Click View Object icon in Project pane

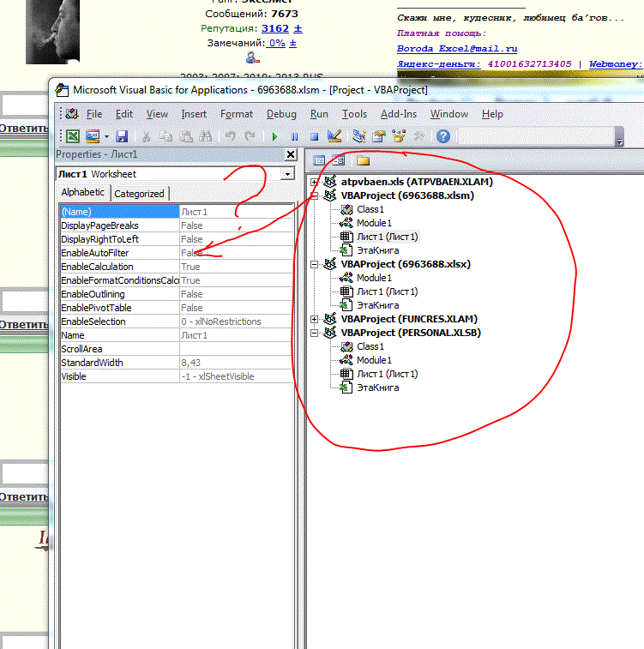tap(338, 160)
